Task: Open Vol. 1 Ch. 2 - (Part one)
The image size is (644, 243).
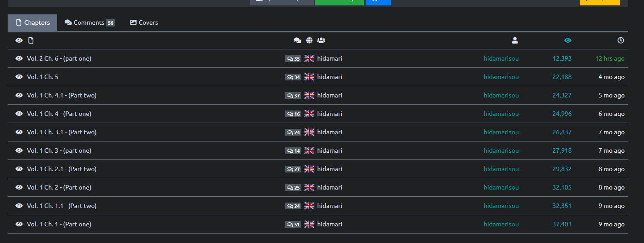Action: point(59,187)
